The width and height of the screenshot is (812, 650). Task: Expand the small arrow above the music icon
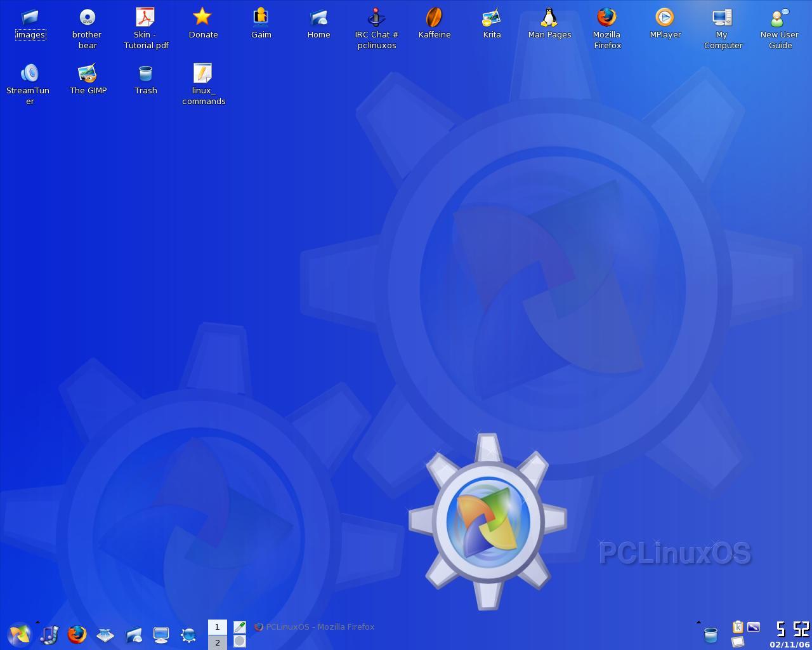pos(37,622)
